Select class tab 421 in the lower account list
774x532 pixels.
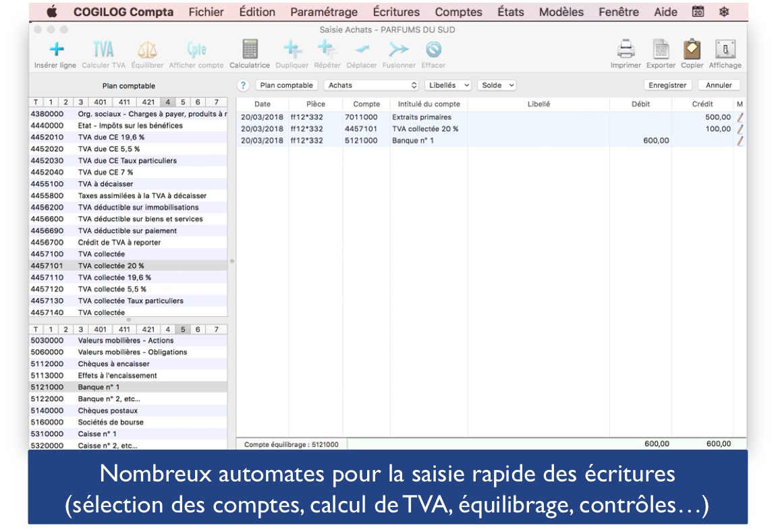(x=148, y=329)
